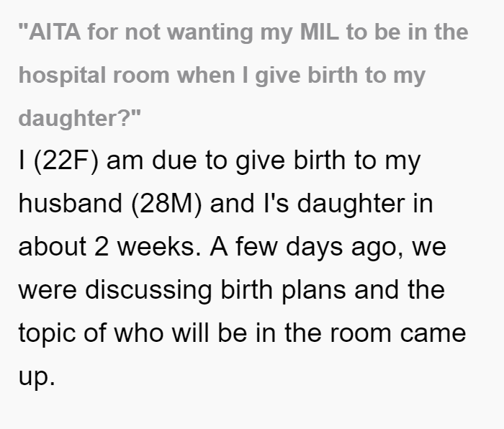Click the word "discussing" in the body
Image resolution: width=504 pixels, height=429 pixels.
click(x=148, y=290)
